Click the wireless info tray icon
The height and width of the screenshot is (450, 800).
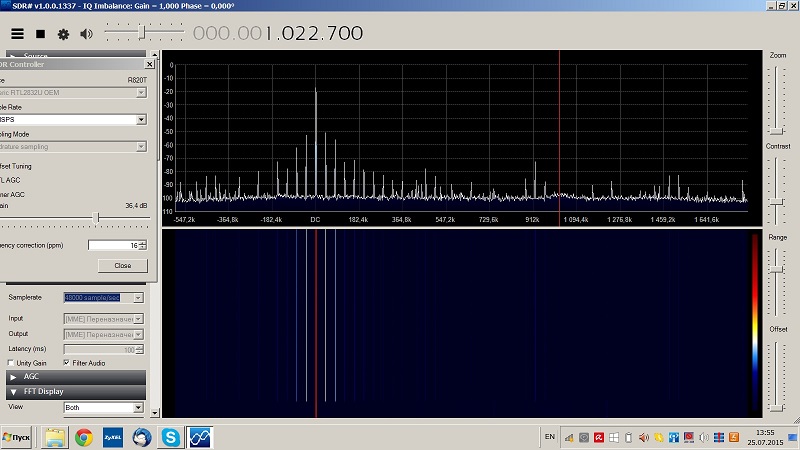coord(674,438)
